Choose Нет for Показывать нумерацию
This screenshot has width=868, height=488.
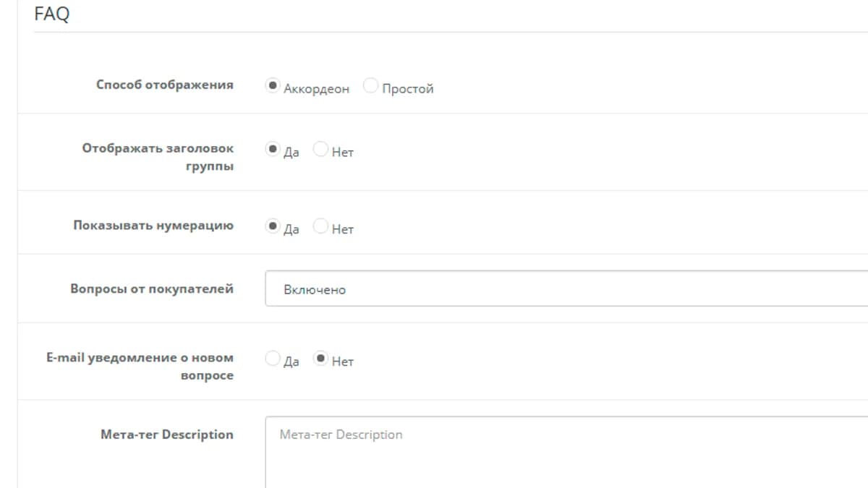(320, 226)
